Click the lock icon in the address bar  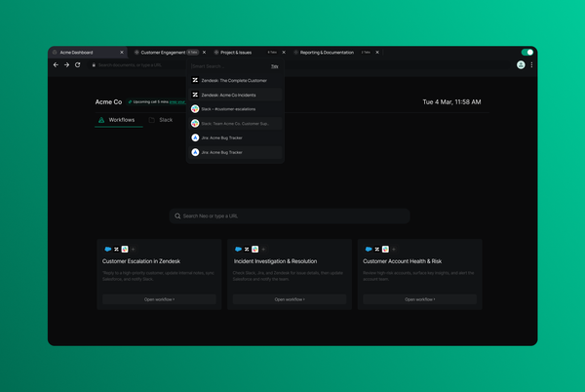pos(94,65)
